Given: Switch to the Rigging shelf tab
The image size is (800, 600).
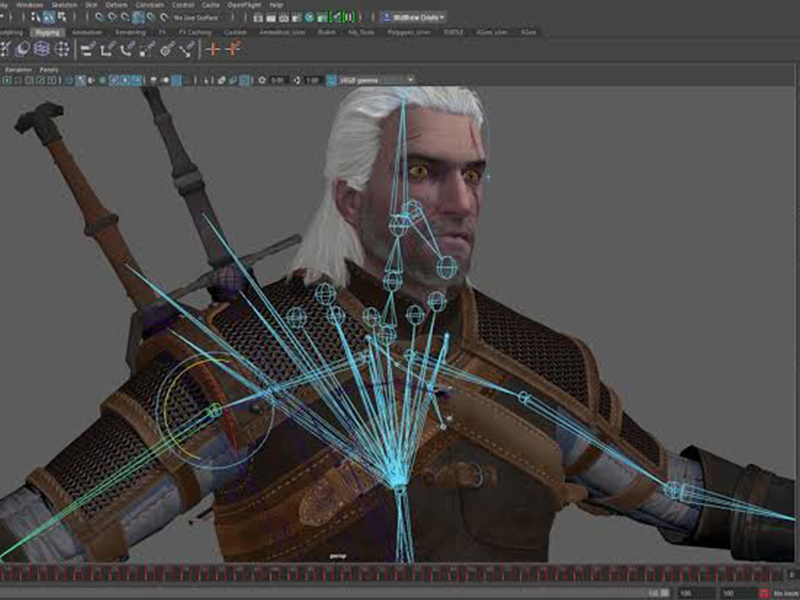Looking at the screenshot, I should [47, 32].
